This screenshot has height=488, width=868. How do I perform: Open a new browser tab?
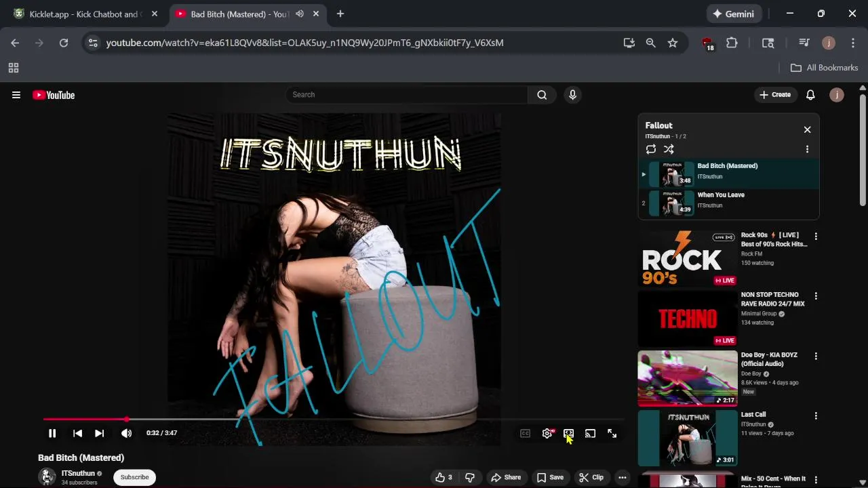pyautogui.click(x=340, y=14)
